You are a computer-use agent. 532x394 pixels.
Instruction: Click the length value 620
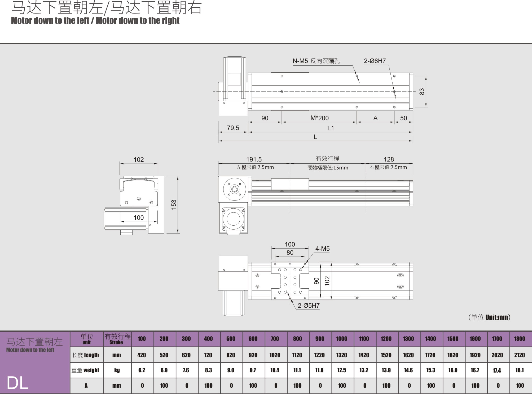pyautogui.click(x=186, y=355)
